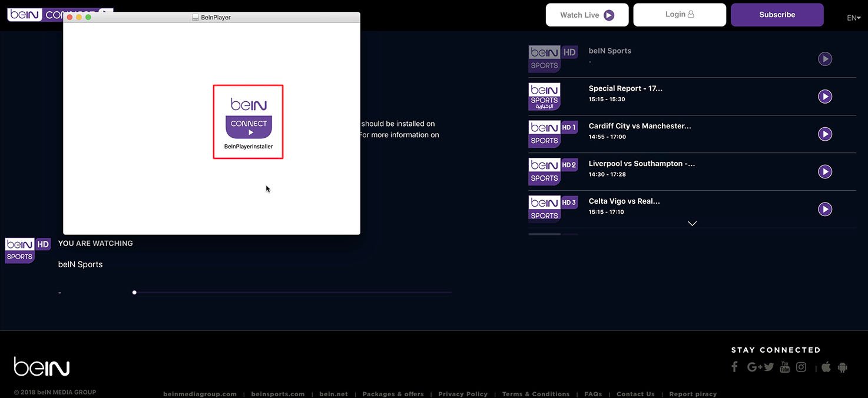Play Celta Vigo vs Real match
This screenshot has height=398, width=868.
tap(825, 209)
